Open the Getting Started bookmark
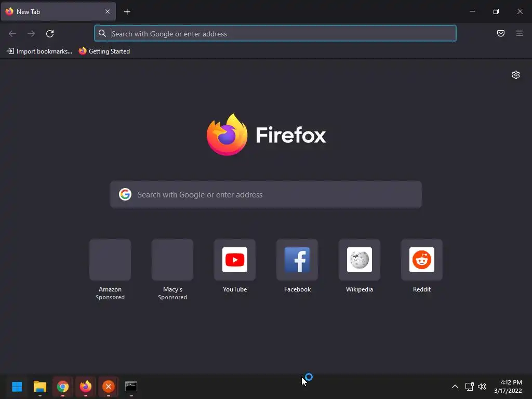The width and height of the screenshot is (532, 399). 104,51
